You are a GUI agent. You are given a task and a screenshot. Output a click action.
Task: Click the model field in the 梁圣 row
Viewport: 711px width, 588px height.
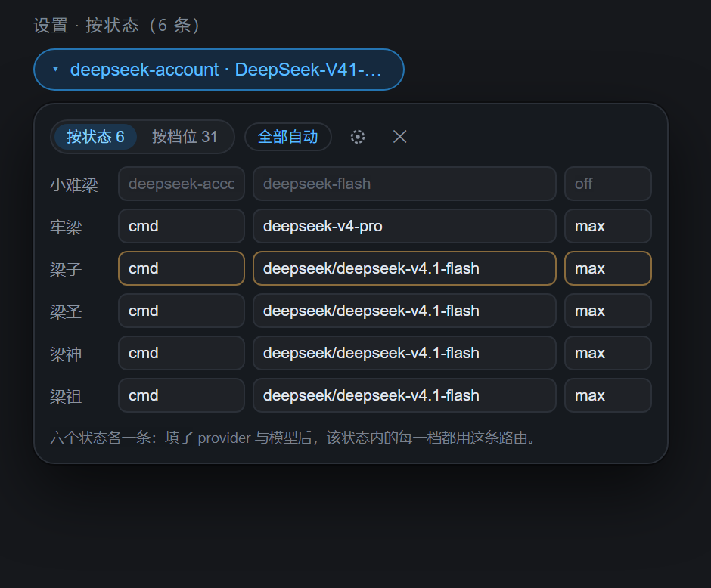[x=405, y=311]
